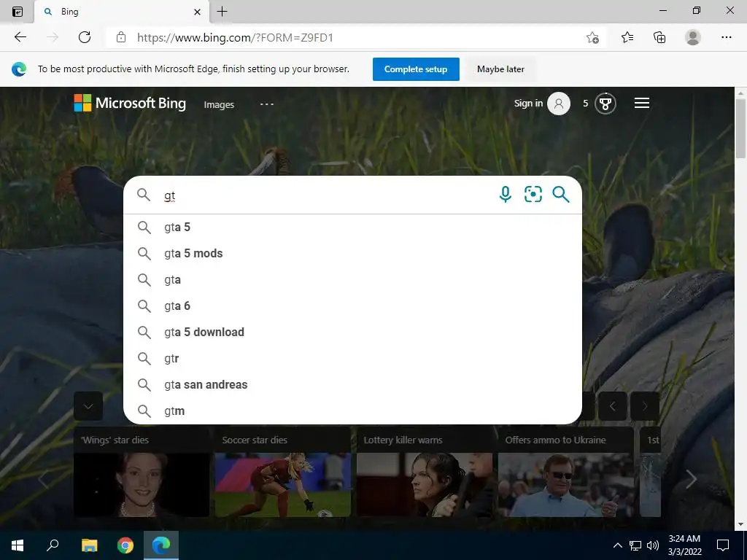Open the Collections panel
This screenshot has height=560, width=747.
pos(659,37)
